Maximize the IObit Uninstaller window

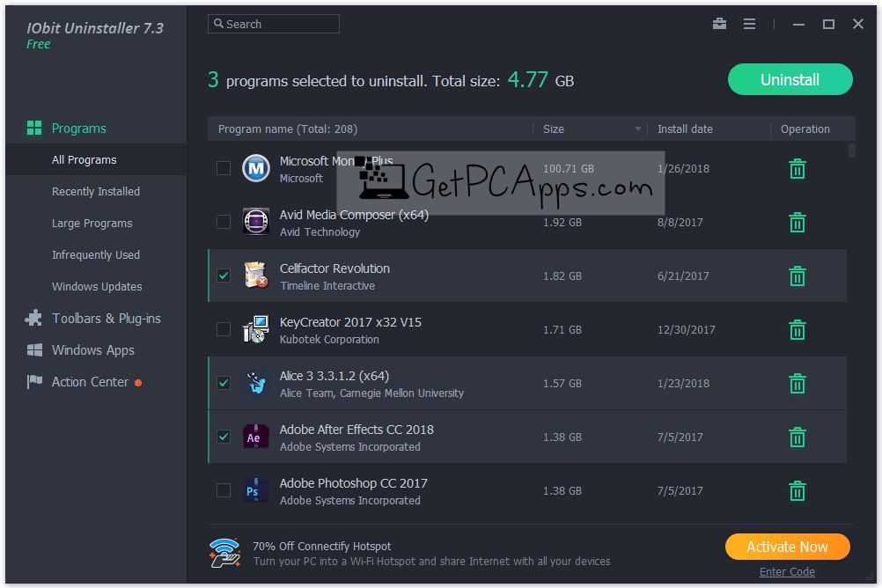point(828,24)
